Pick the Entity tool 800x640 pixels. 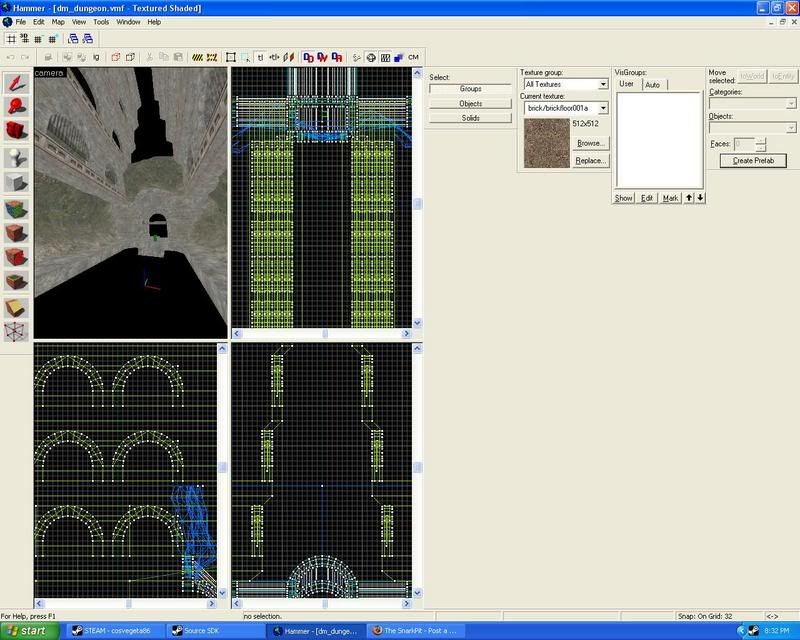tap(16, 157)
